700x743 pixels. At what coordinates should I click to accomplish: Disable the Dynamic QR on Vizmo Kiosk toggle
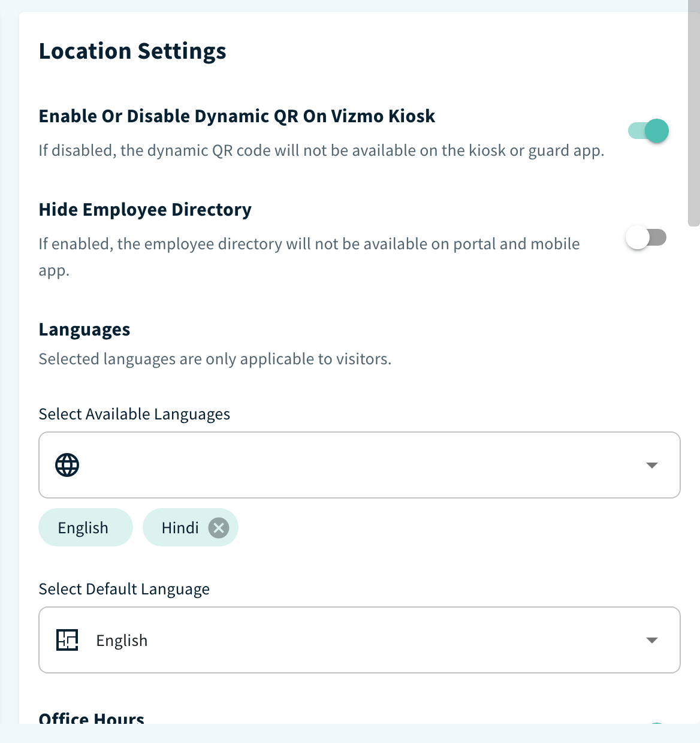coord(648,131)
